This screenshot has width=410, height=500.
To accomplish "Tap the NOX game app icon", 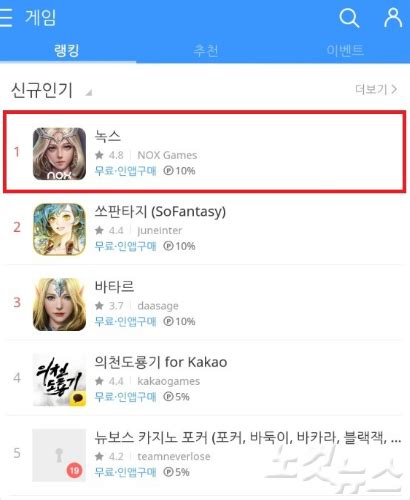I will (59, 154).
